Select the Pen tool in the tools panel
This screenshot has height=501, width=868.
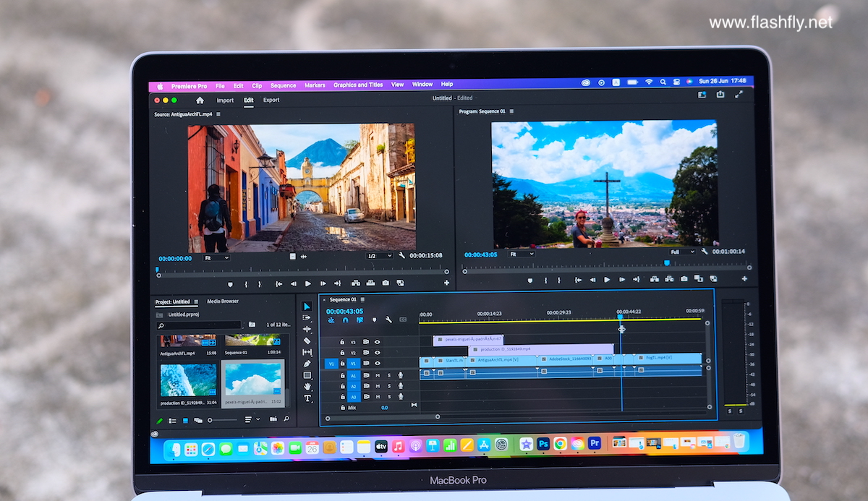click(x=307, y=364)
